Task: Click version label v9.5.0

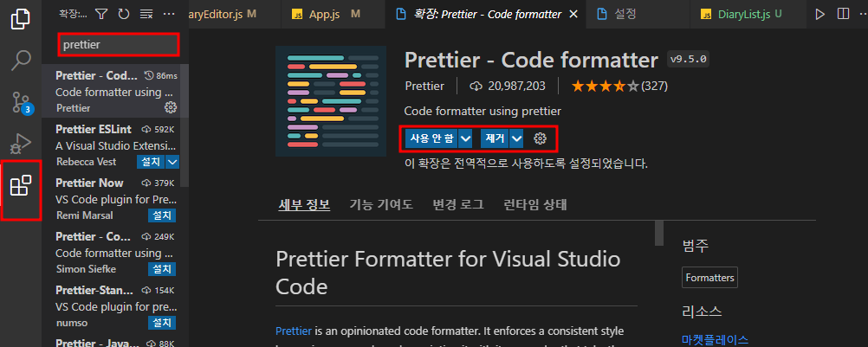Action: coord(688,60)
